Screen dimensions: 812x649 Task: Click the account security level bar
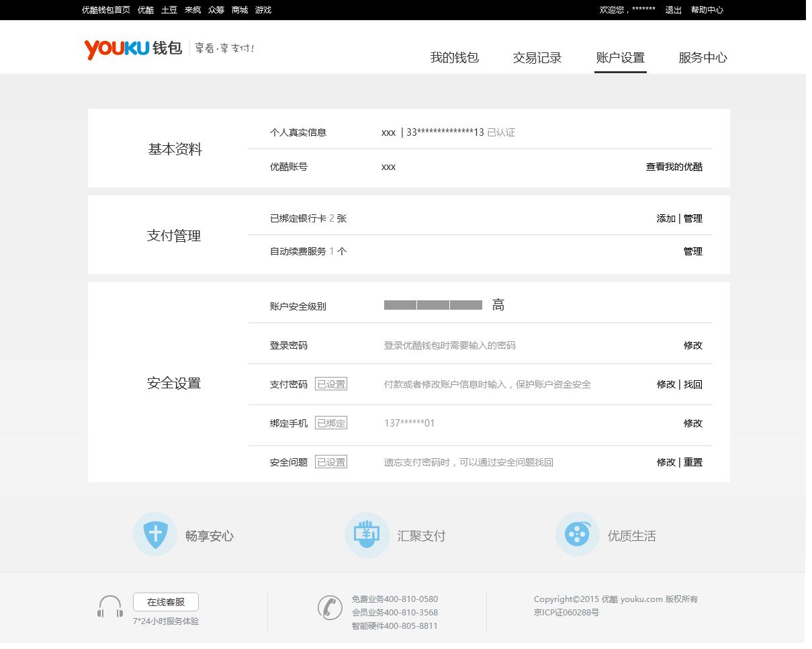coord(433,305)
